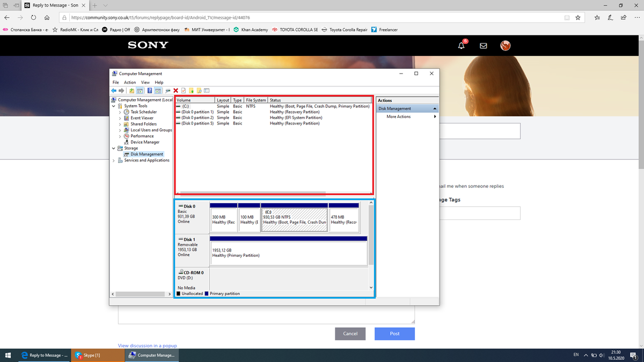
Task: Open the View menu
Action: coord(145,83)
